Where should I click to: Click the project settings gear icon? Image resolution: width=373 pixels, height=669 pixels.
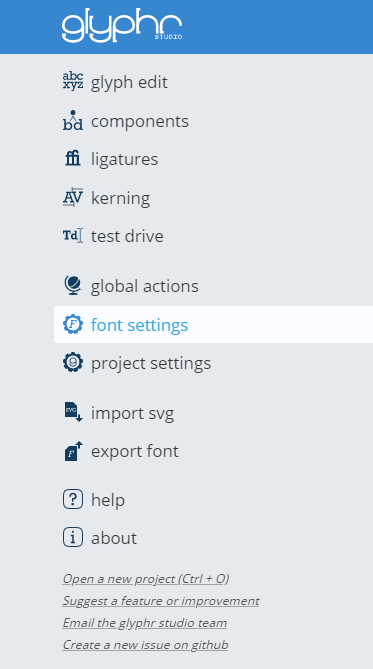click(73, 363)
